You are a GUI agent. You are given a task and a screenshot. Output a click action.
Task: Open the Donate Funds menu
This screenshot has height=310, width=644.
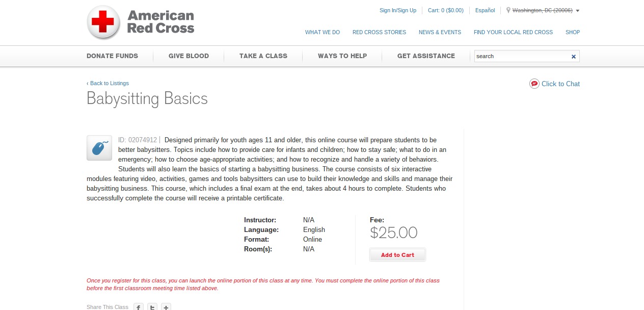tap(112, 56)
